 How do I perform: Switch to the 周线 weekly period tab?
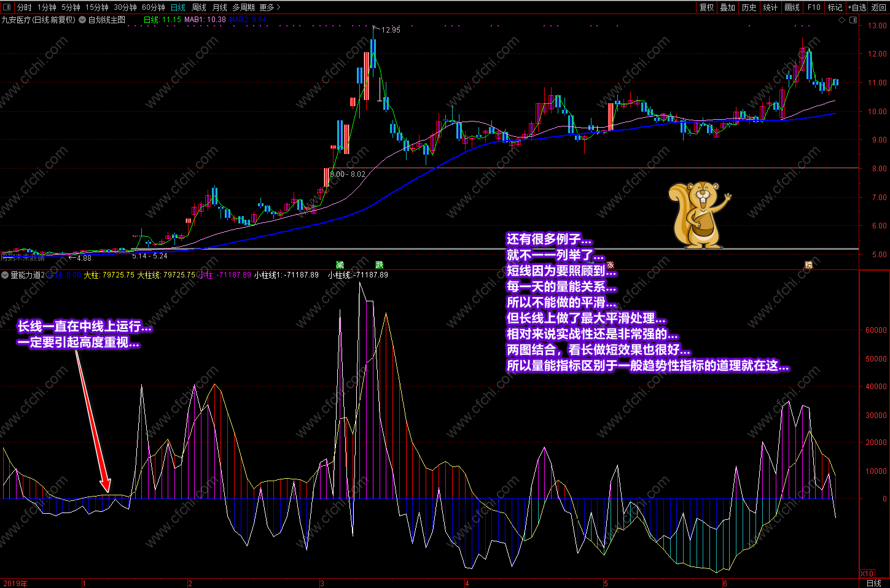[x=199, y=7]
